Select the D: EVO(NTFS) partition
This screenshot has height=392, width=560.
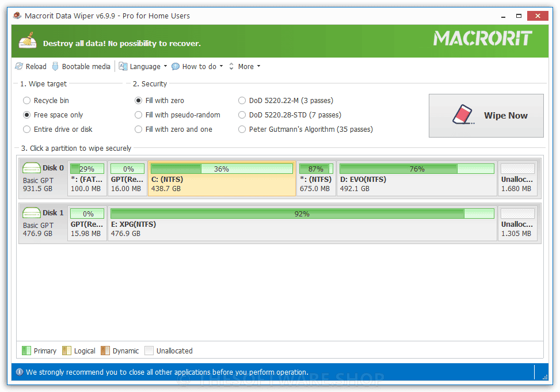click(x=417, y=178)
